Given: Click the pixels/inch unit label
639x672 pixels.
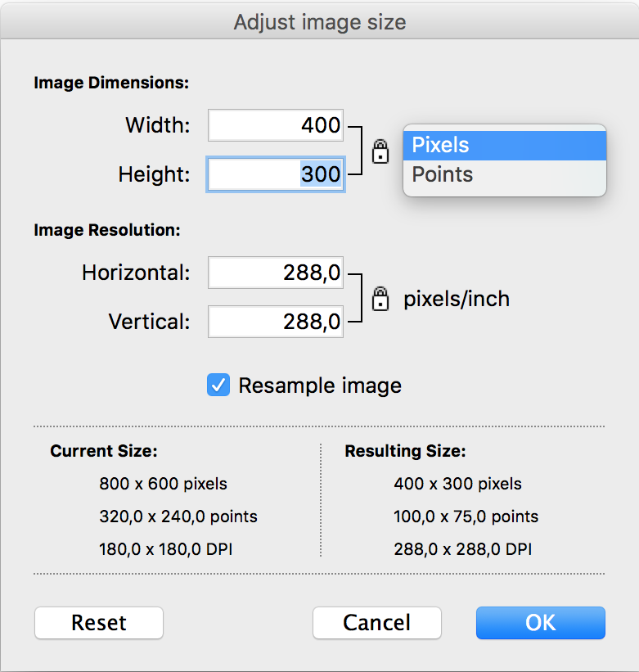Looking at the screenshot, I should [x=457, y=299].
